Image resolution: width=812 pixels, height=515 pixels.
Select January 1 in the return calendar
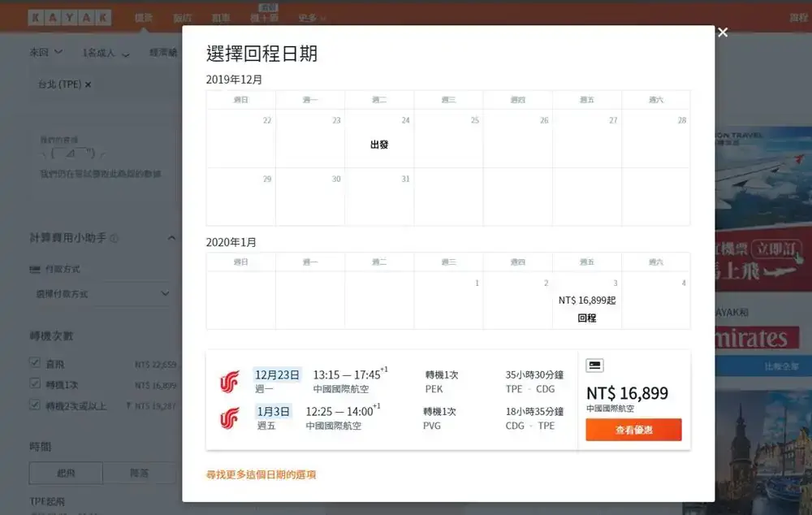coord(448,301)
